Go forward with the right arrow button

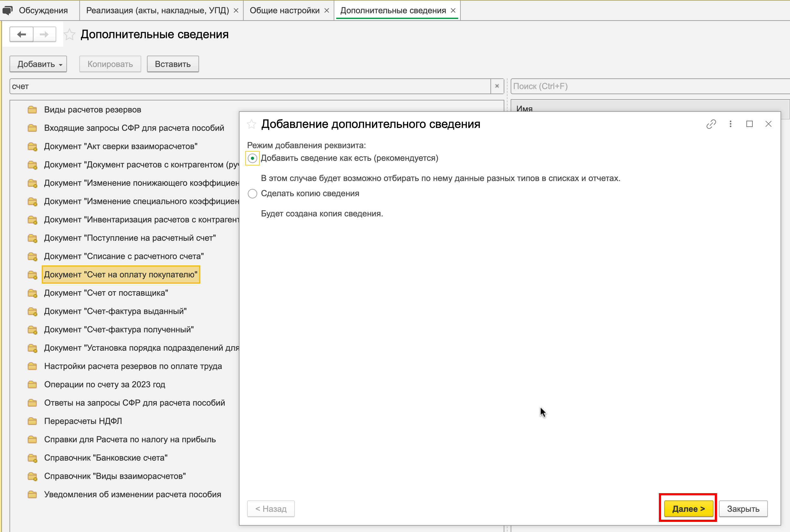coord(44,34)
